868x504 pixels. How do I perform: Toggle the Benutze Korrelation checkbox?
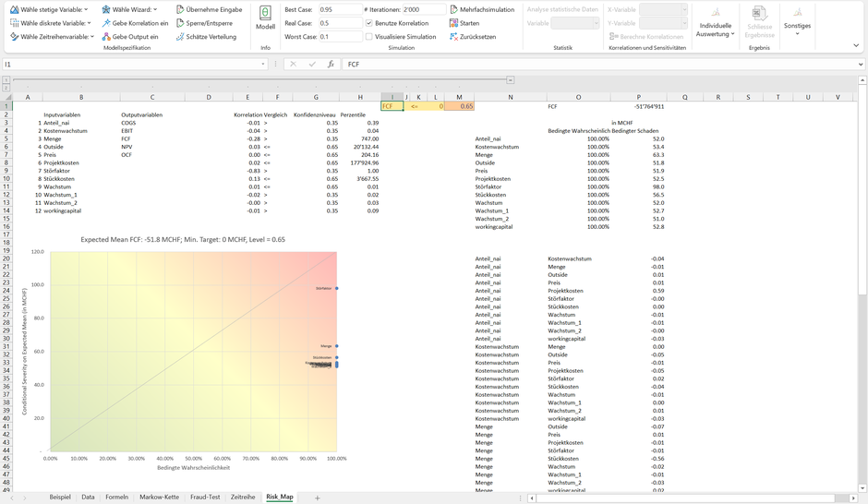click(x=368, y=23)
